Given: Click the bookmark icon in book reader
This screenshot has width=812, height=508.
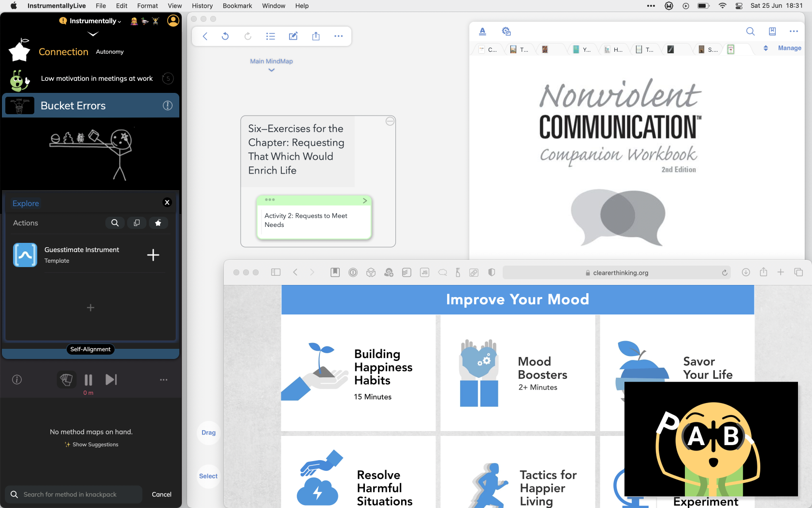Looking at the screenshot, I should tap(772, 31).
